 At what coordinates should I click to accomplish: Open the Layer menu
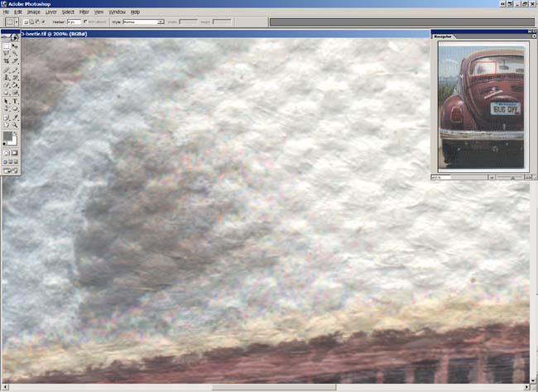click(51, 12)
